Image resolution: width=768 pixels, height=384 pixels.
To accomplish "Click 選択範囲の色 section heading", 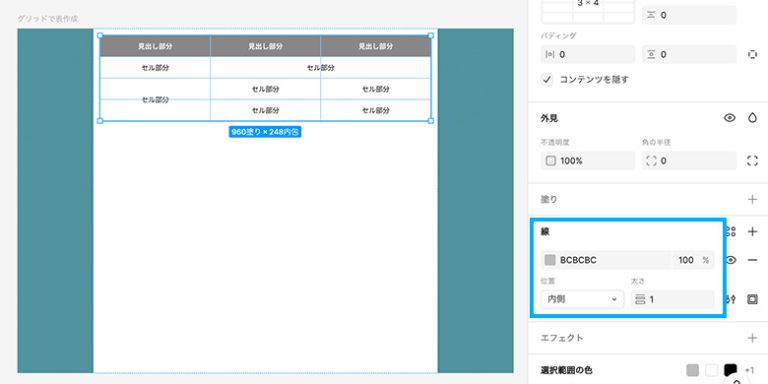I will pos(566,370).
